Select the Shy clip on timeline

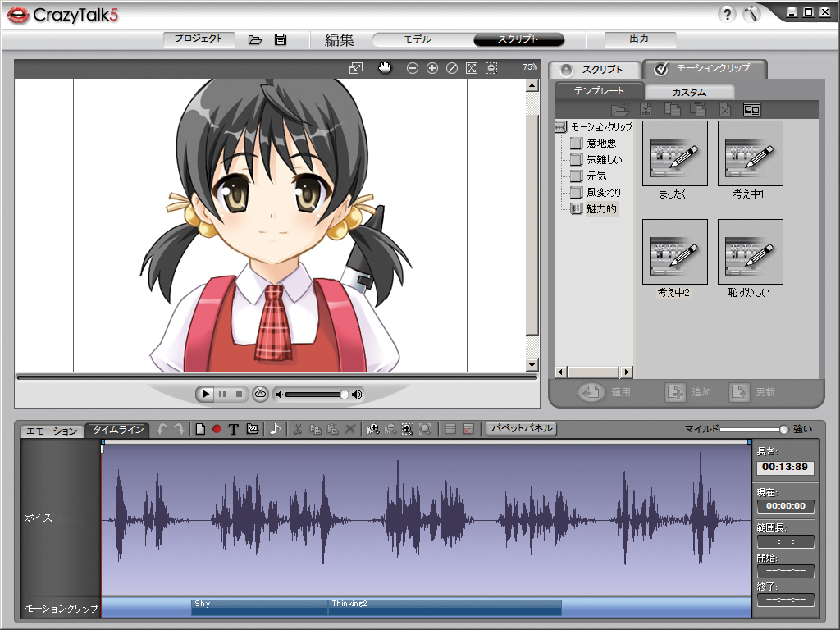pyautogui.click(x=259, y=608)
